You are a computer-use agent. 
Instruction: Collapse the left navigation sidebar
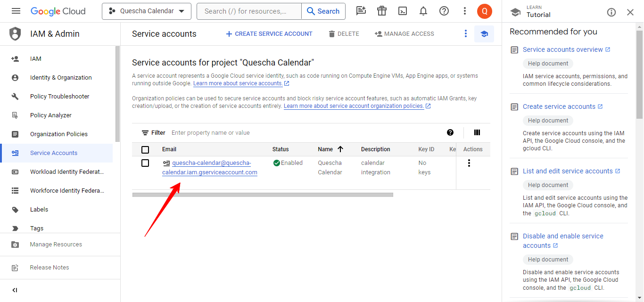point(15,290)
